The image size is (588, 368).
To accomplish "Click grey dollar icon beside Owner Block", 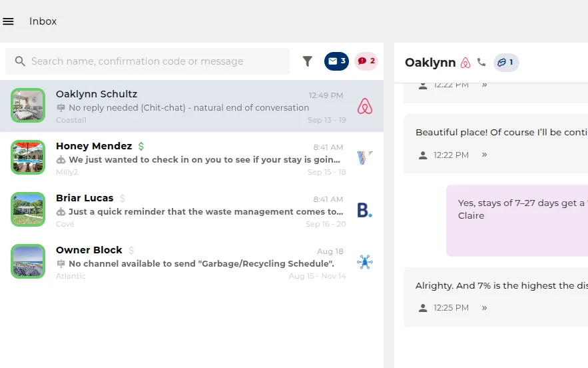I will coord(131,250).
